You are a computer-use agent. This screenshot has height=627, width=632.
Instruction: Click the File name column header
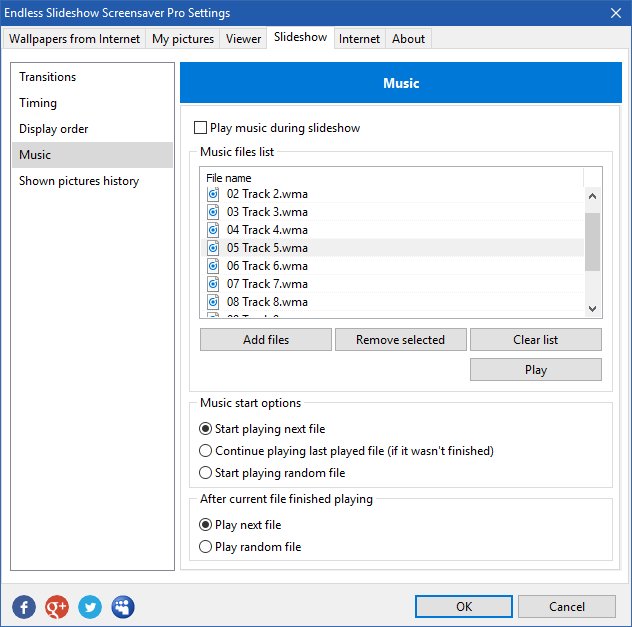(392, 178)
